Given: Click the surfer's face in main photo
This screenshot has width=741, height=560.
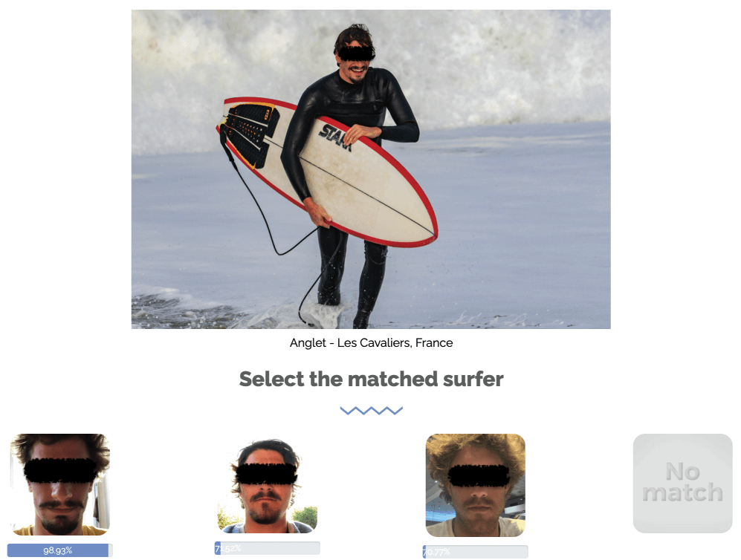Looking at the screenshot, I should [356, 56].
